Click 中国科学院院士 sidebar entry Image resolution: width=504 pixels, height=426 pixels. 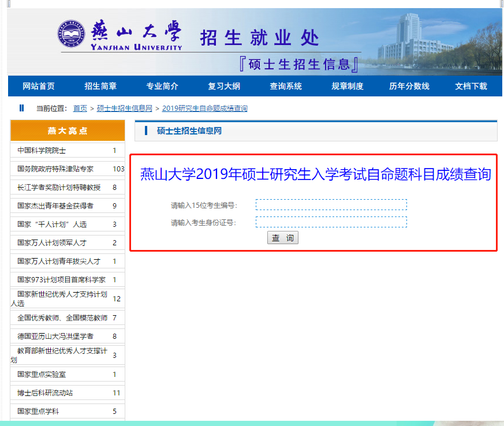(x=42, y=151)
